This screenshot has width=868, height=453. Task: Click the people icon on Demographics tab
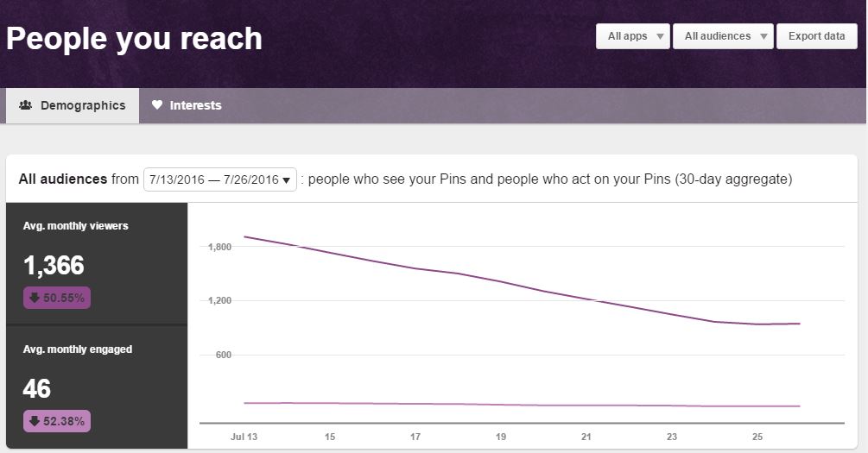pos(26,105)
